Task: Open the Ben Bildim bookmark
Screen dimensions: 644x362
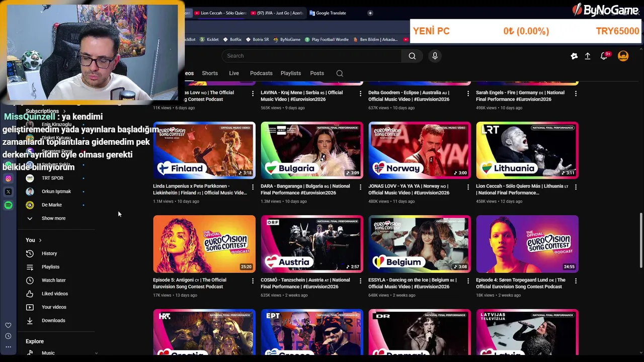Action: 375,39
